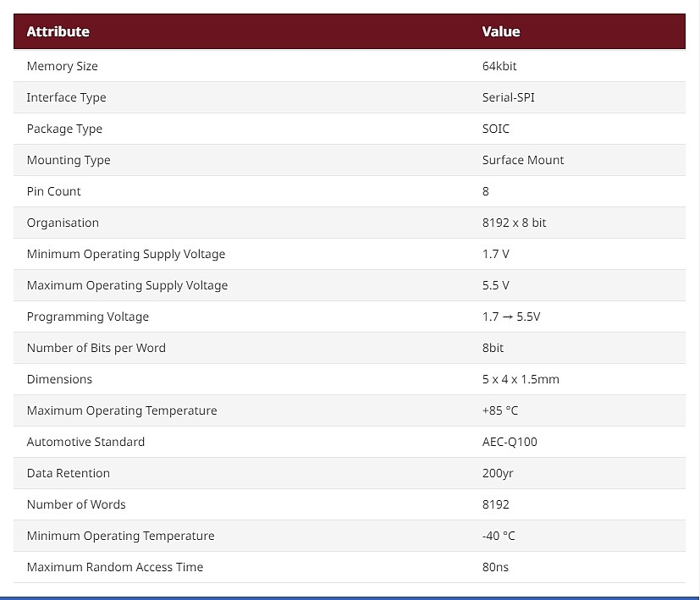Select the Interface Type attribute
This screenshot has height=600, width=700.
(67, 97)
